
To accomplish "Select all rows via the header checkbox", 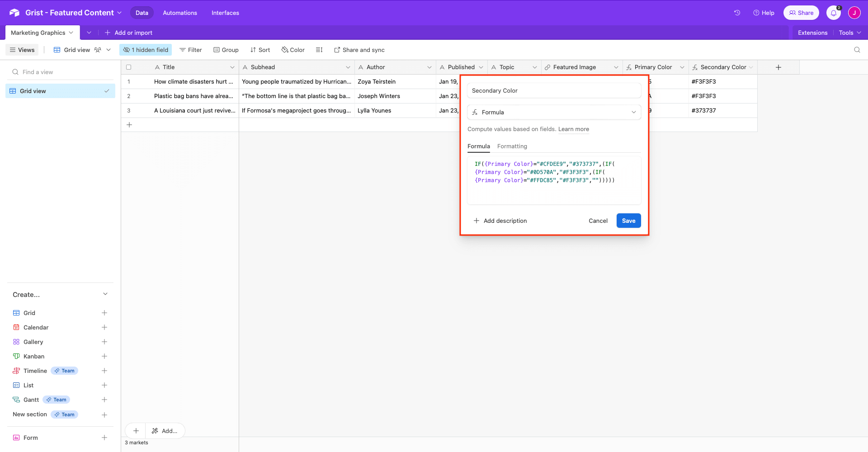I will (128, 67).
